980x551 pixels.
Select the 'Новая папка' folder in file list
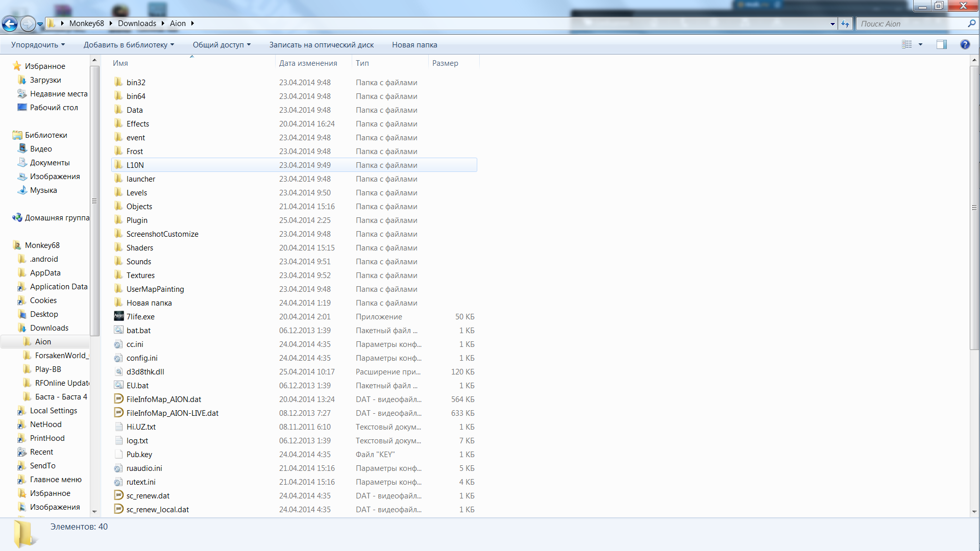149,303
